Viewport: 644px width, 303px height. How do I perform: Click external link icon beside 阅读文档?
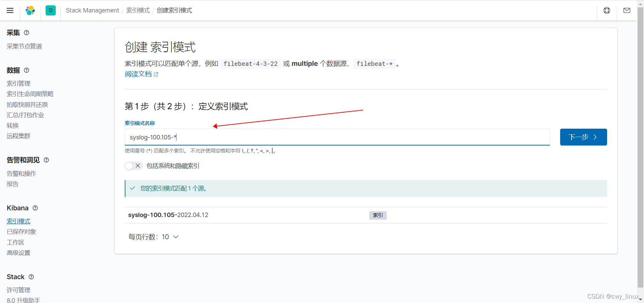pyautogui.click(x=156, y=74)
